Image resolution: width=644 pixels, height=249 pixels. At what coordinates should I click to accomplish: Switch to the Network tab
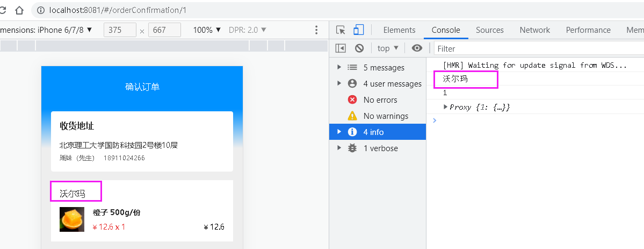(535, 30)
